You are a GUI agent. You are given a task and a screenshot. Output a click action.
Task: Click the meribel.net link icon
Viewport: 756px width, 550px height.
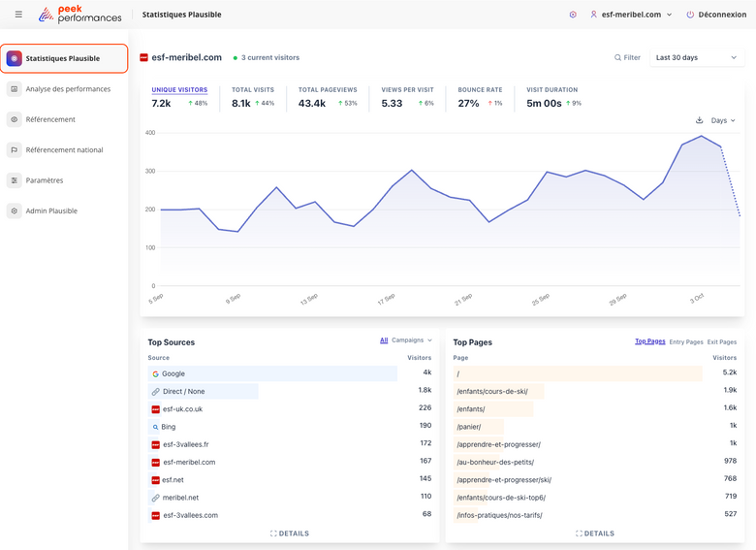[155, 498]
